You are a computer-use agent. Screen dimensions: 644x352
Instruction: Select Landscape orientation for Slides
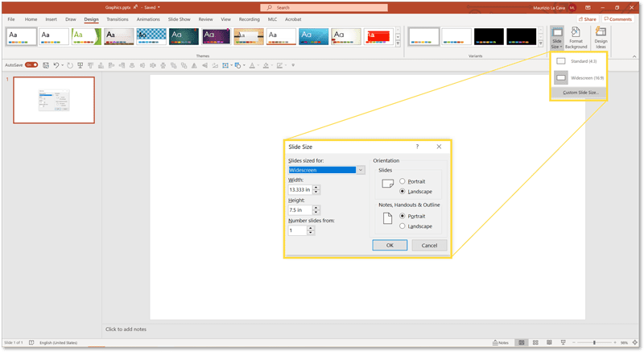pyautogui.click(x=402, y=192)
